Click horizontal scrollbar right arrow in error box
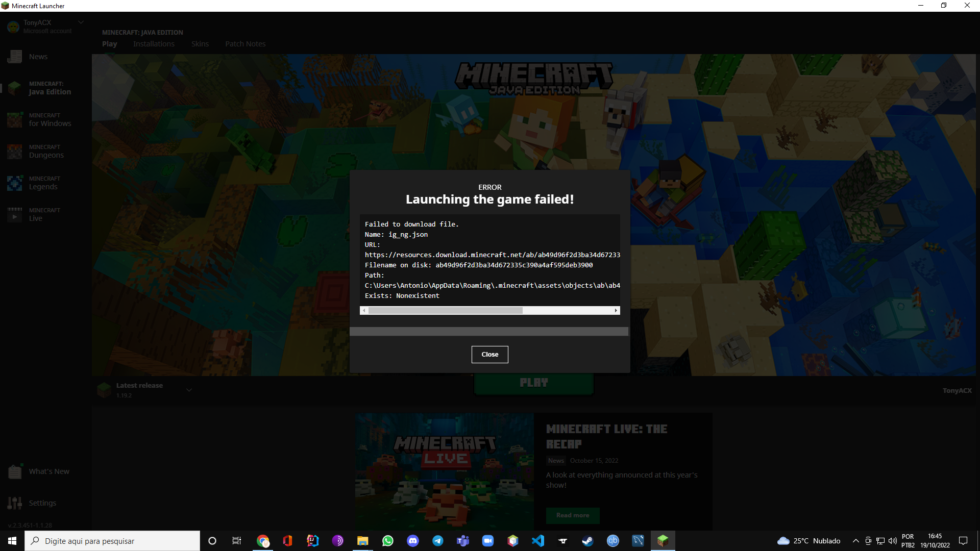Screen dimensions: 980x551 click(616, 311)
